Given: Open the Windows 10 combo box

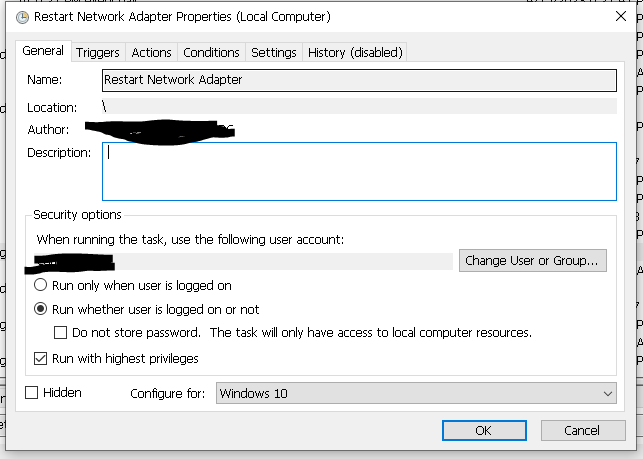Looking at the screenshot, I should (x=416, y=393).
